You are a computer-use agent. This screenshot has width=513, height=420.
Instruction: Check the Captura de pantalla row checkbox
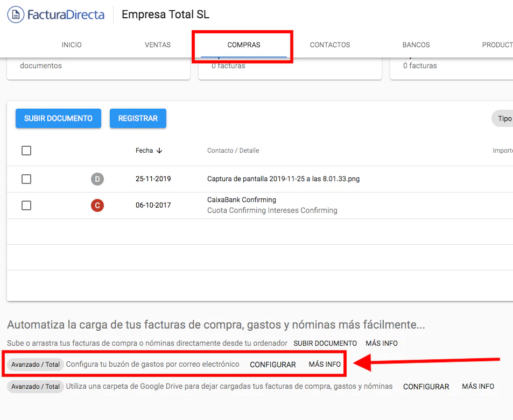click(x=26, y=179)
